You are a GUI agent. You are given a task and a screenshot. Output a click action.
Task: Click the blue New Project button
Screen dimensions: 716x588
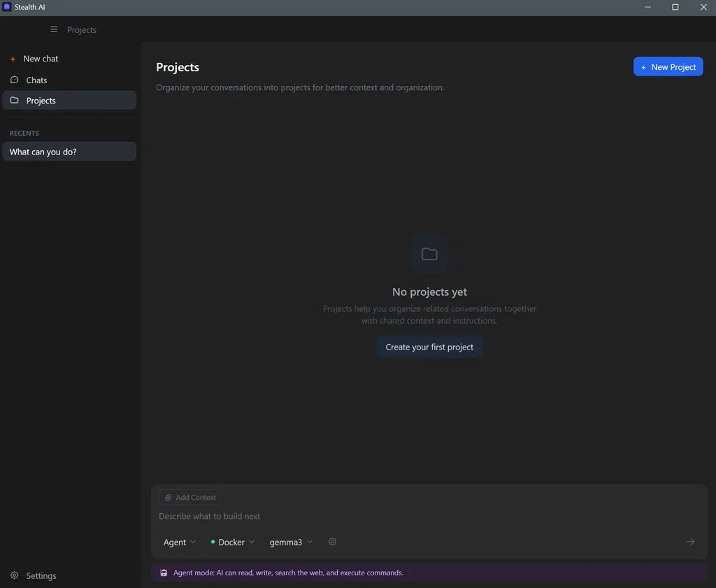668,66
